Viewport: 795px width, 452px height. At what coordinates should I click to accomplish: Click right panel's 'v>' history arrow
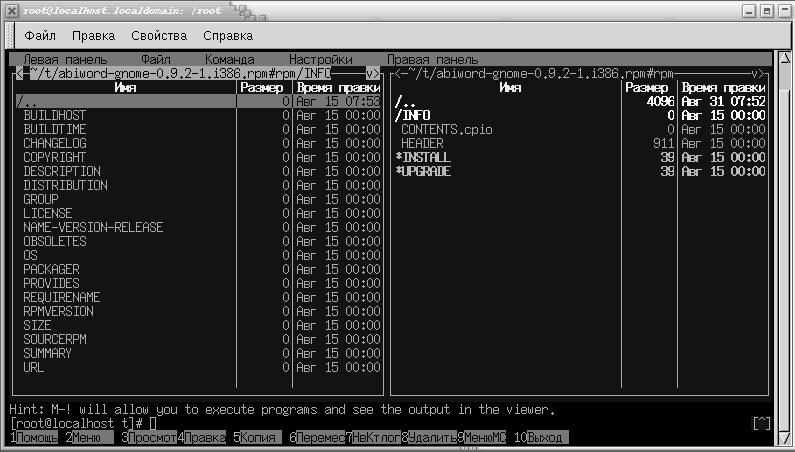pyautogui.click(x=758, y=74)
